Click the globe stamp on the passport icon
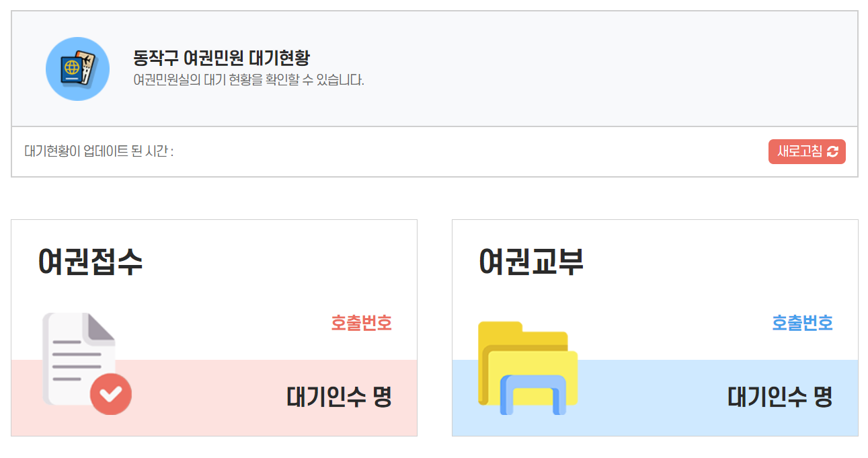Image resolution: width=868 pixels, height=458 pixels. pos(70,67)
